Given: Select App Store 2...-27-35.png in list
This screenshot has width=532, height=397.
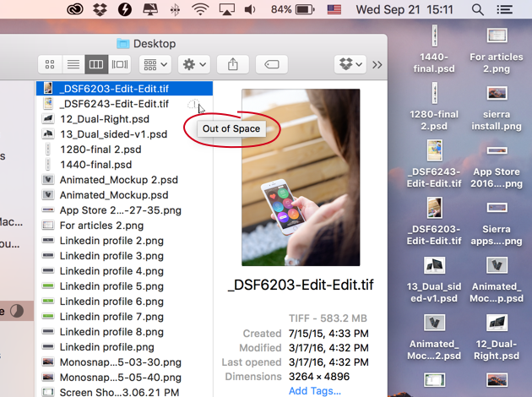Looking at the screenshot, I should point(124,210).
